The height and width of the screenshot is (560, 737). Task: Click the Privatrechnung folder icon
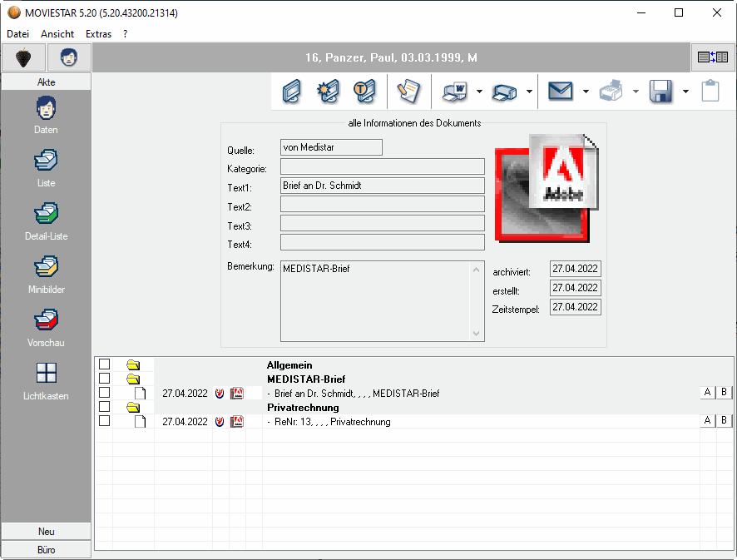(x=133, y=407)
